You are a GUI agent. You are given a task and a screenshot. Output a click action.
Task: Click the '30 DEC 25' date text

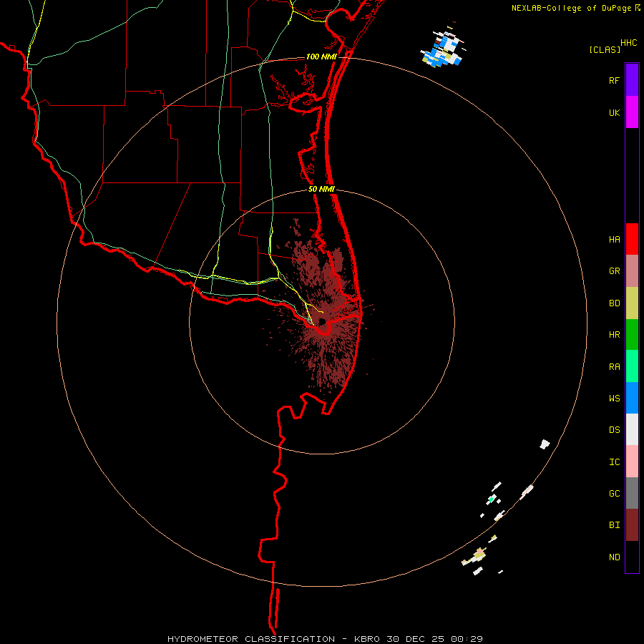click(415, 639)
